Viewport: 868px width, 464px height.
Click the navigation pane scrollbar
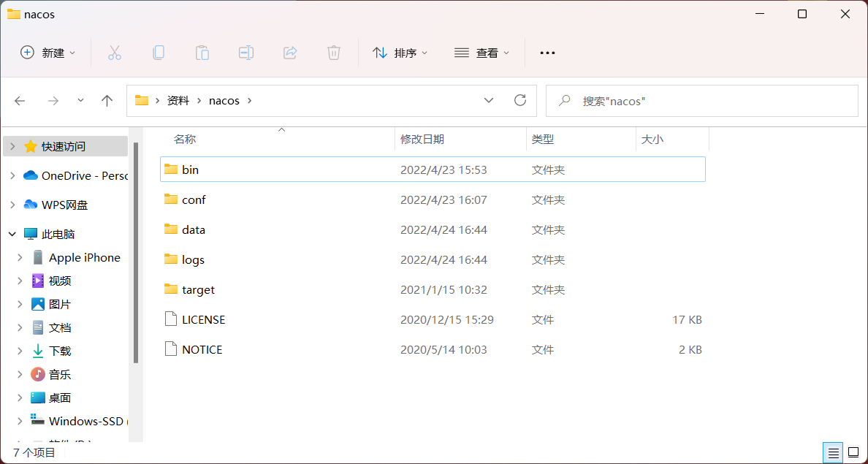click(x=136, y=253)
